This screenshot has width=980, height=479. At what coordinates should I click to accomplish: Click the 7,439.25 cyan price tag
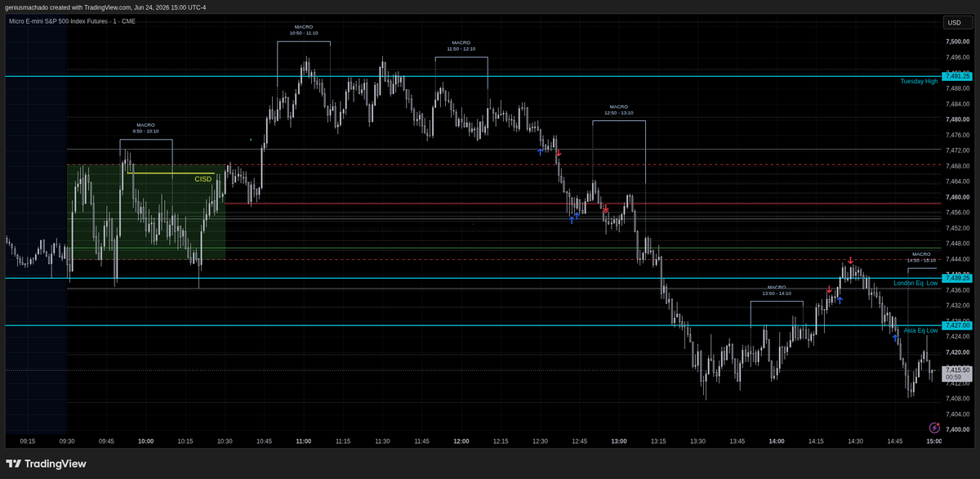click(x=957, y=278)
